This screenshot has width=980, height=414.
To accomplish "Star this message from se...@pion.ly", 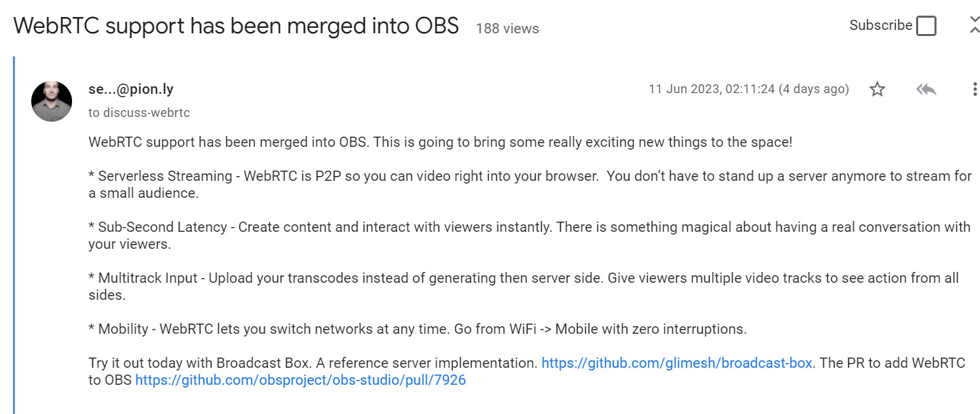I will click(x=877, y=89).
